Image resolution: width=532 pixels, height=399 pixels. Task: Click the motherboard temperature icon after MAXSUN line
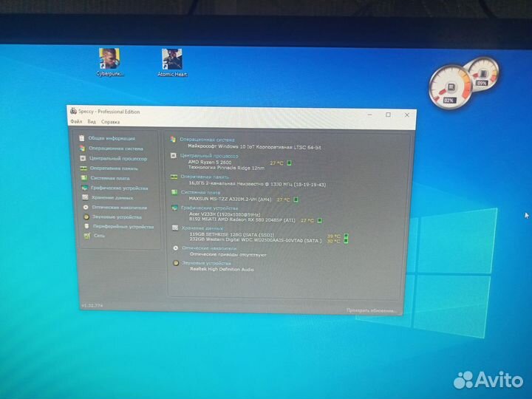click(296, 199)
